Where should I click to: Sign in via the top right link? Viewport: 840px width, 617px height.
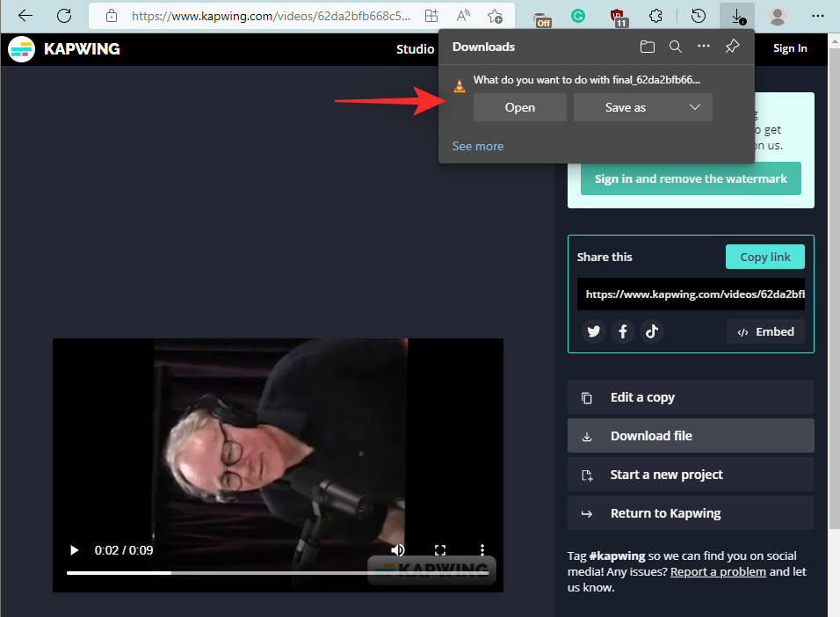click(x=790, y=48)
